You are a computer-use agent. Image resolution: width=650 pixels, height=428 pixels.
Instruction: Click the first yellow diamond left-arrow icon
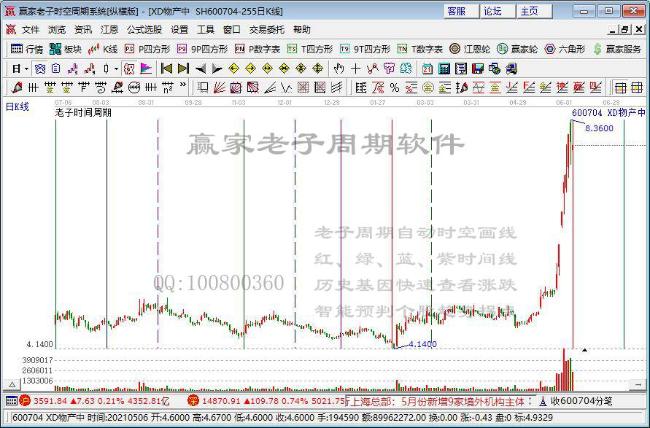pos(234,69)
